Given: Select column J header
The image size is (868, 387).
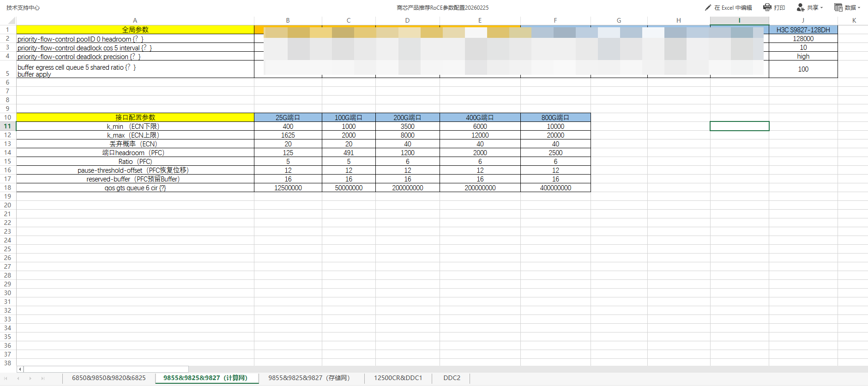Looking at the screenshot, I should [x=803, y=20].
